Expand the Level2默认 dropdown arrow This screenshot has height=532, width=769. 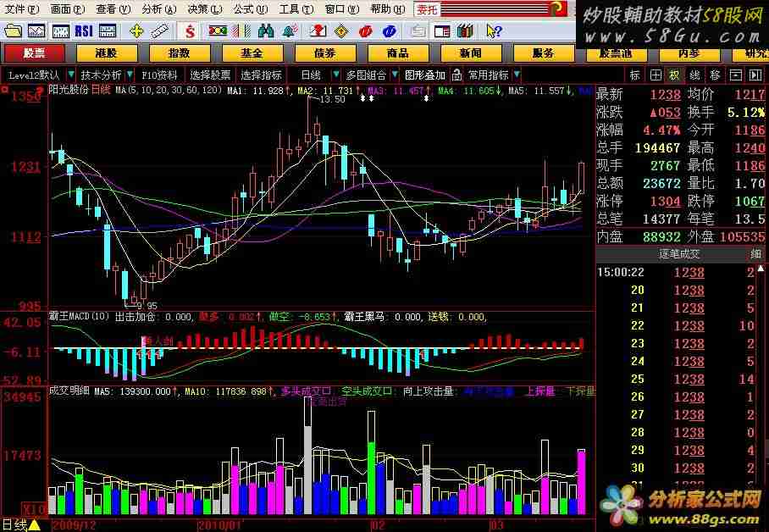(x=70, y=75)
